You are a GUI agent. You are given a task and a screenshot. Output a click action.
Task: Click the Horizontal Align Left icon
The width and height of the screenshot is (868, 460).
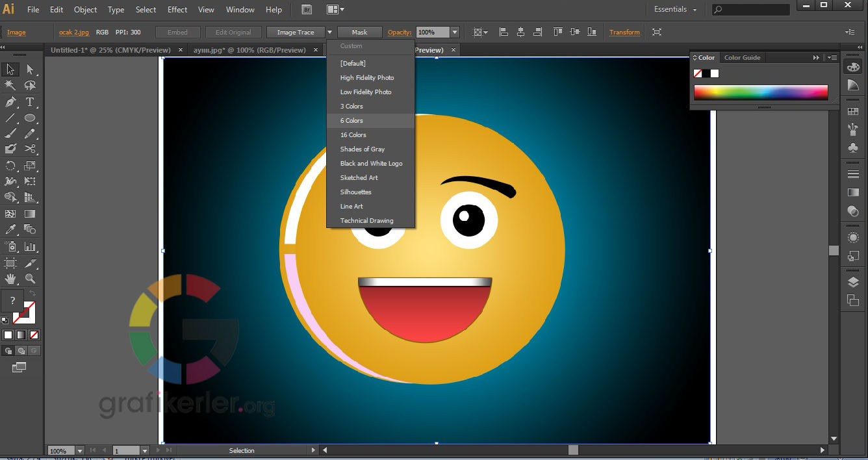pyautogui.click(x=504, y=32)
